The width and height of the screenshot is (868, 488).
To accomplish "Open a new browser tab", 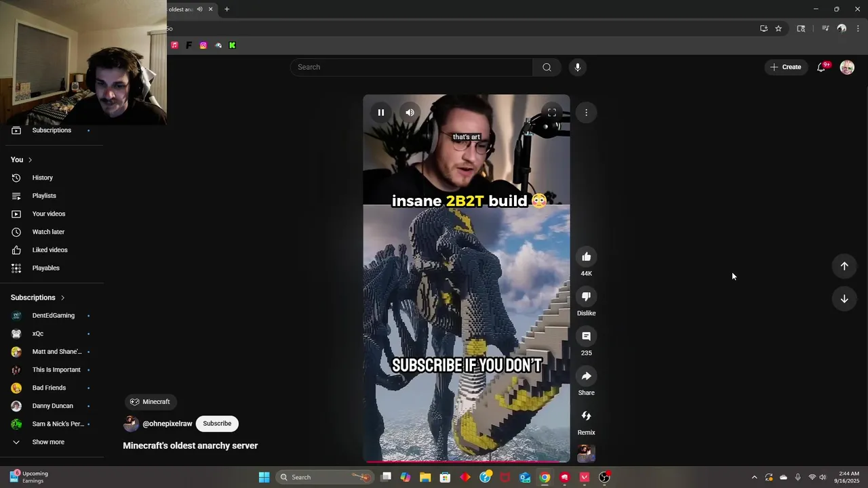I will click(226, 9).
